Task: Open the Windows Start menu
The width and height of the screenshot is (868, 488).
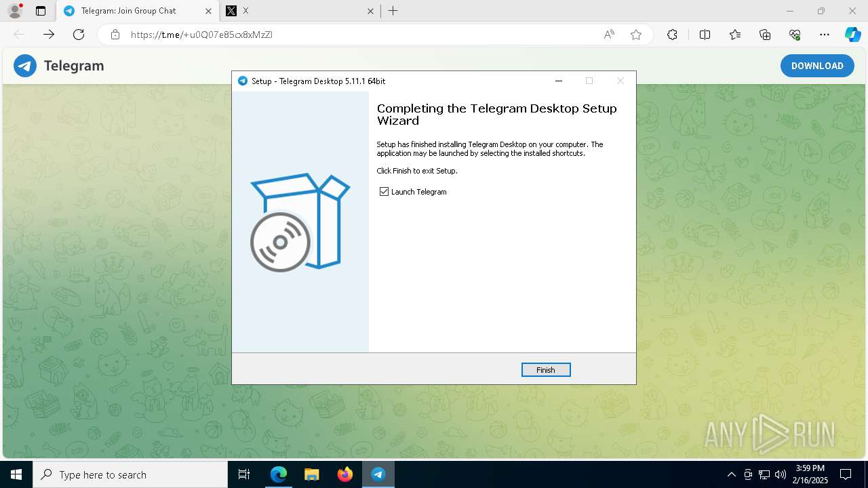Action: click(x=16, y=474)
